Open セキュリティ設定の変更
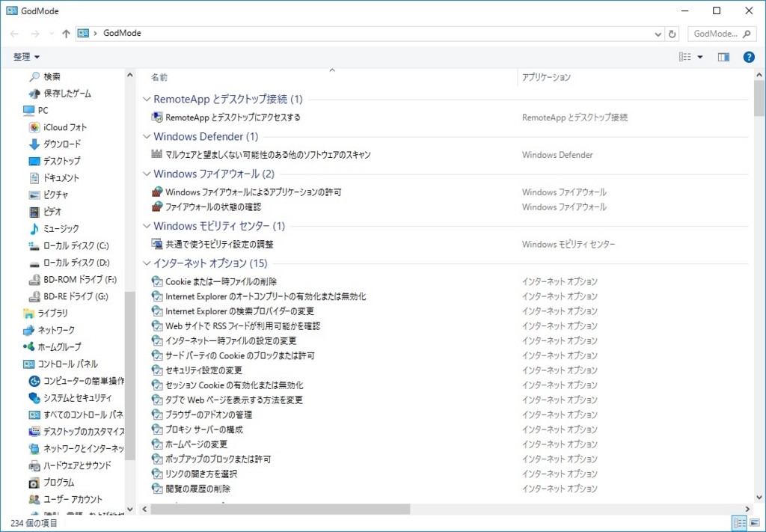 pyautogui.click(x=203, y=370)
